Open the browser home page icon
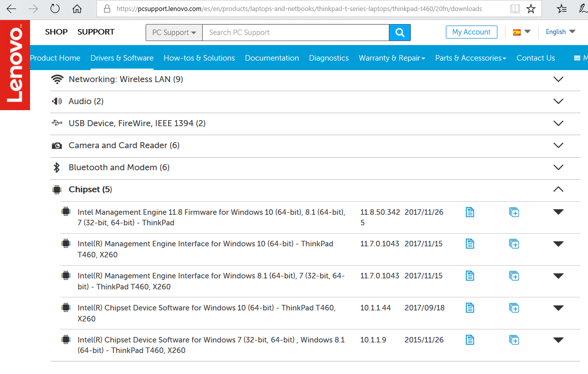Screen dimensions: 588x374 tap(77, 9)
